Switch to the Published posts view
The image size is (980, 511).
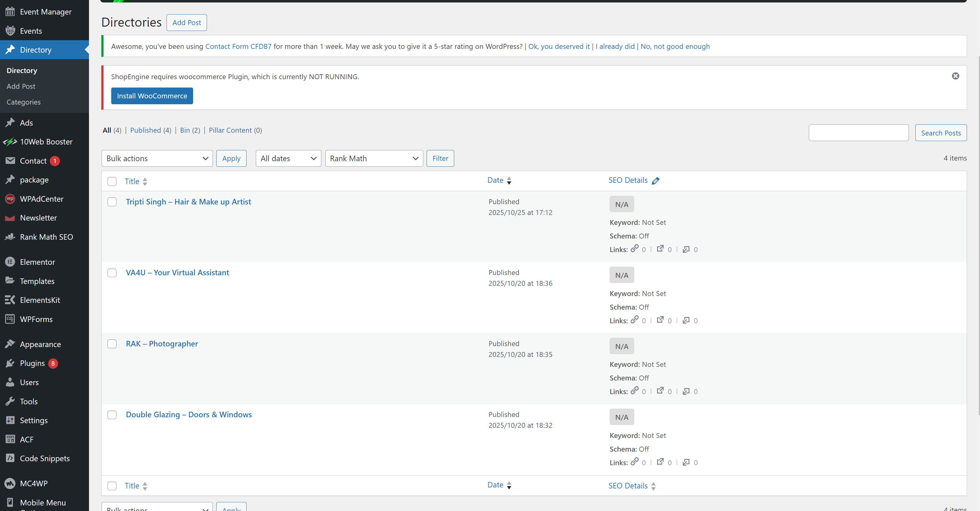click(x=146, y=130)
